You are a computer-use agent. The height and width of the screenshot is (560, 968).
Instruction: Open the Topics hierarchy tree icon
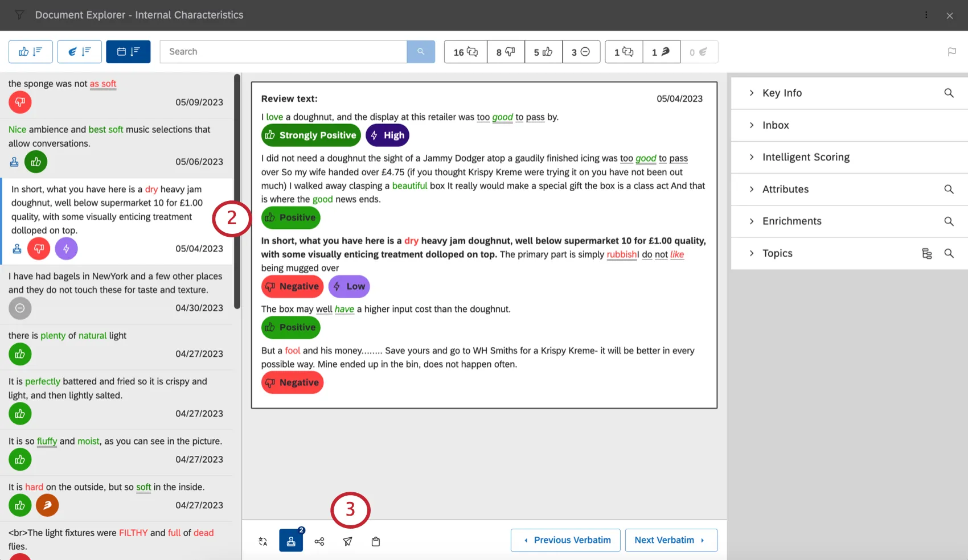927,253
